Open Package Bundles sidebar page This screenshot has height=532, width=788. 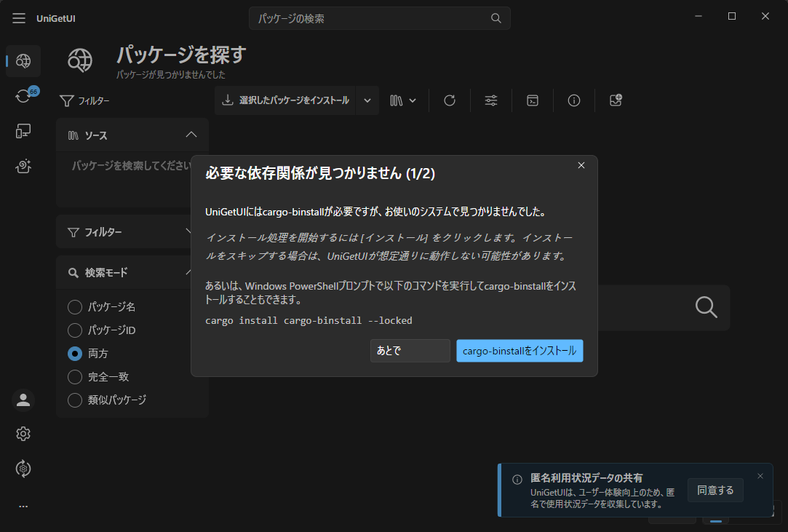[x=23, y=166]
